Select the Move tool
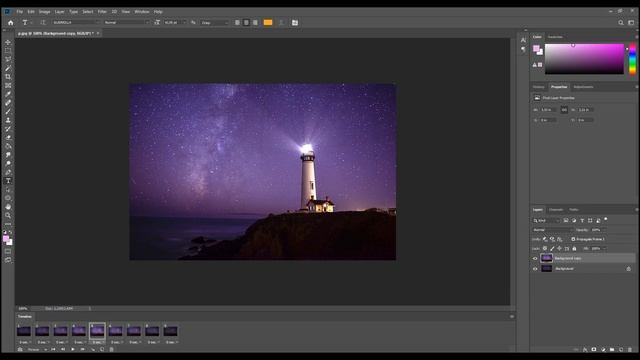This screenshot has height=360, width=640. (x=8, y=42)
